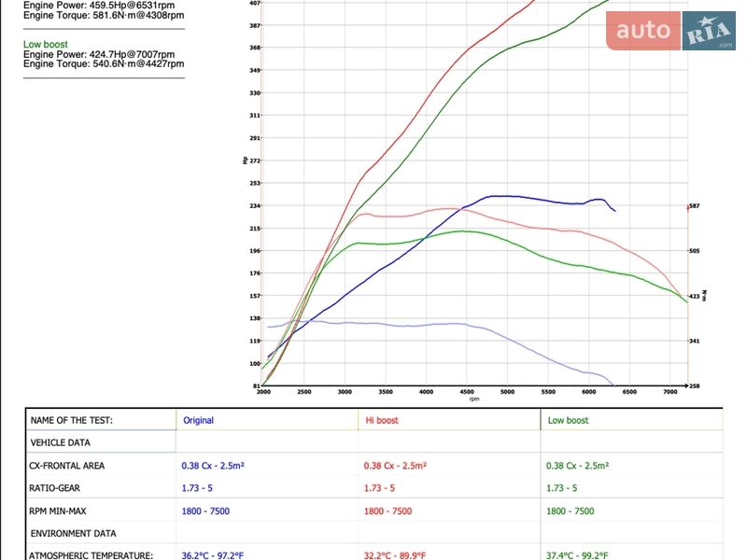Viewport: 747px width, 560px height.
Task: Click the rpm label below the chart axis
Action: pos(474,400)
